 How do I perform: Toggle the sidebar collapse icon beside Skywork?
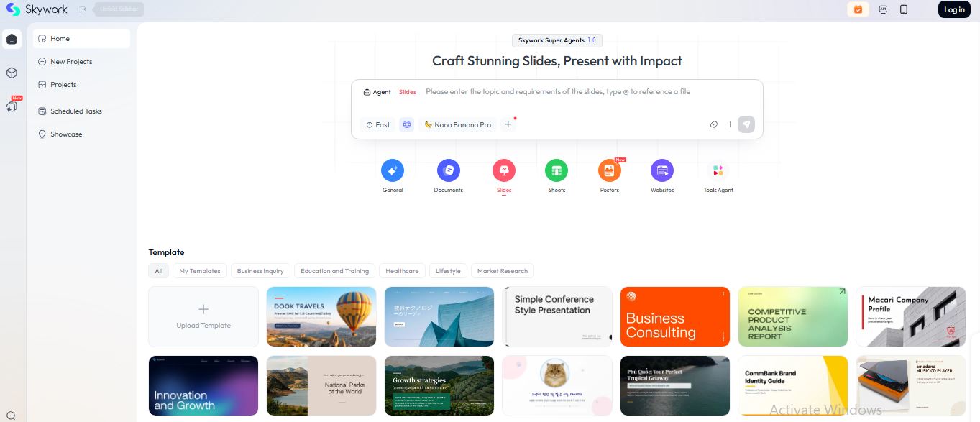[83, 9]
